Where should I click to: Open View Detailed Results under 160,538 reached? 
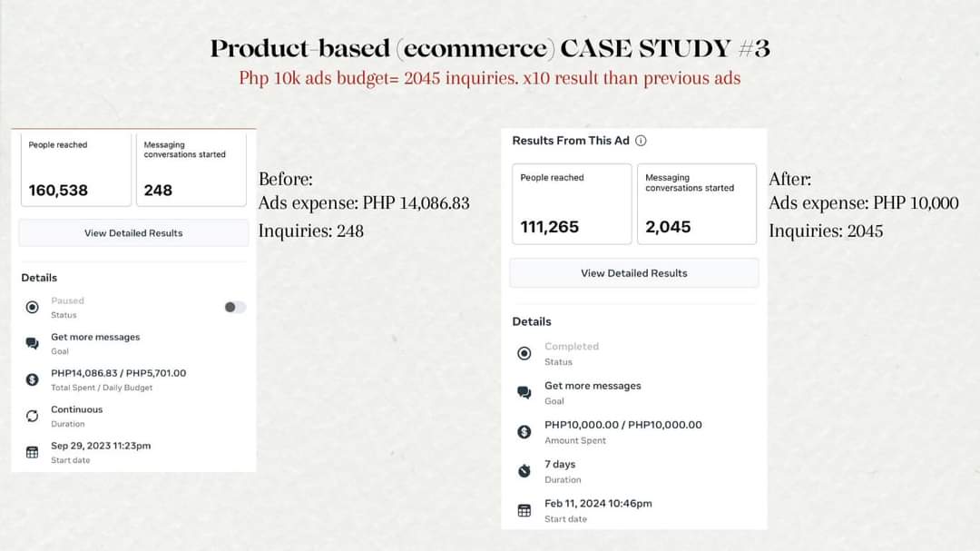point(133,233)
